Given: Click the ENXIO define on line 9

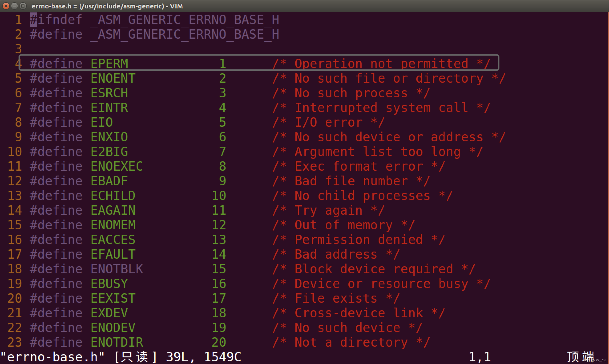Looking at the screenshot, I should click(109, 137).
